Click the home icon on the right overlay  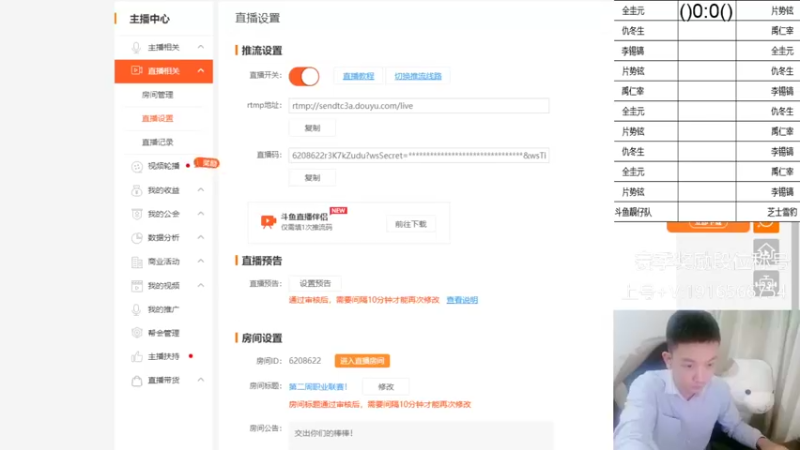coord(766,251)
